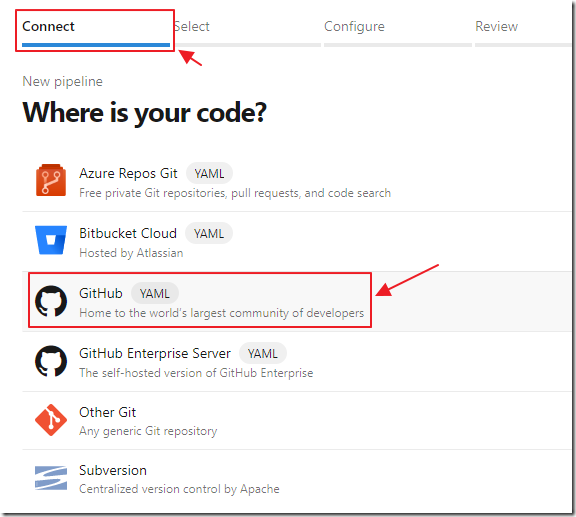Click 'The self-hosted version of GitHub Enterprise'
This screenshot has width=576, height=517.
tap(196, 373)
